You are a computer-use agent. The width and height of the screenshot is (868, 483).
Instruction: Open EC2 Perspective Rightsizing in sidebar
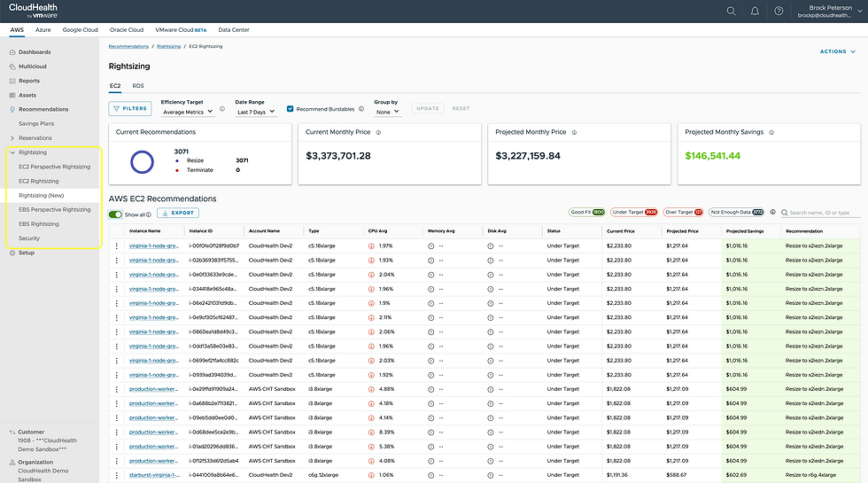click(54, 167)
